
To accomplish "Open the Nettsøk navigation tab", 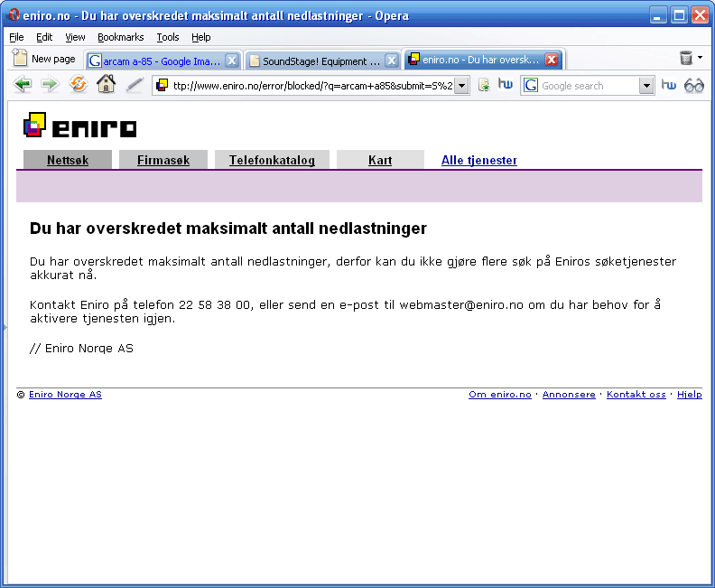I will 68,160.
